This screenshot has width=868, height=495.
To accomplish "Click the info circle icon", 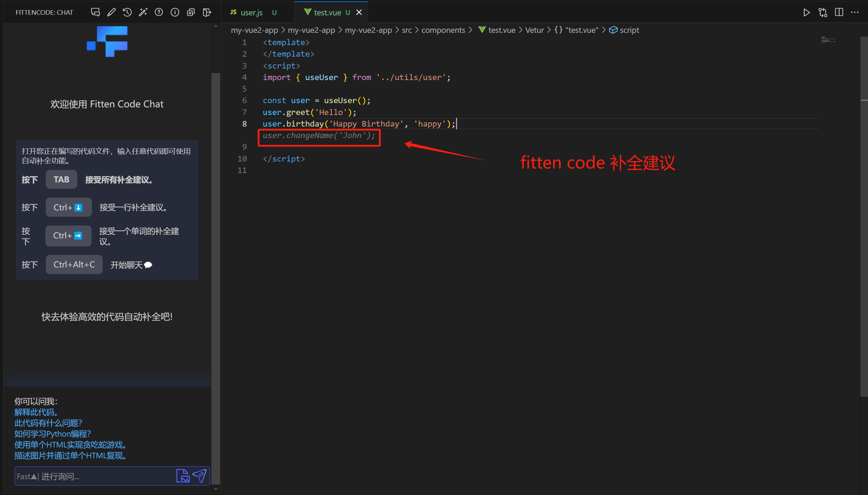I will [175, 12].
